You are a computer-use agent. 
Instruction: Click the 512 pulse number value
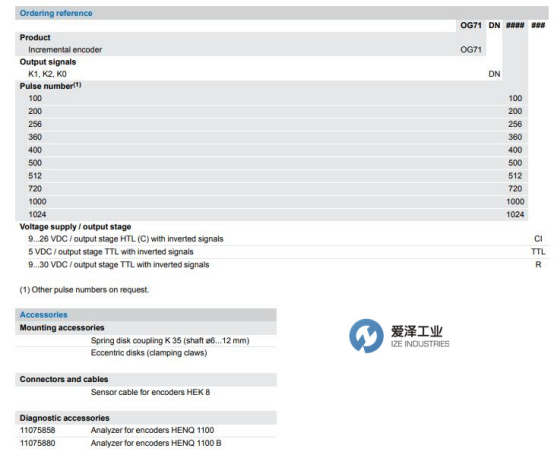[515, 176]
